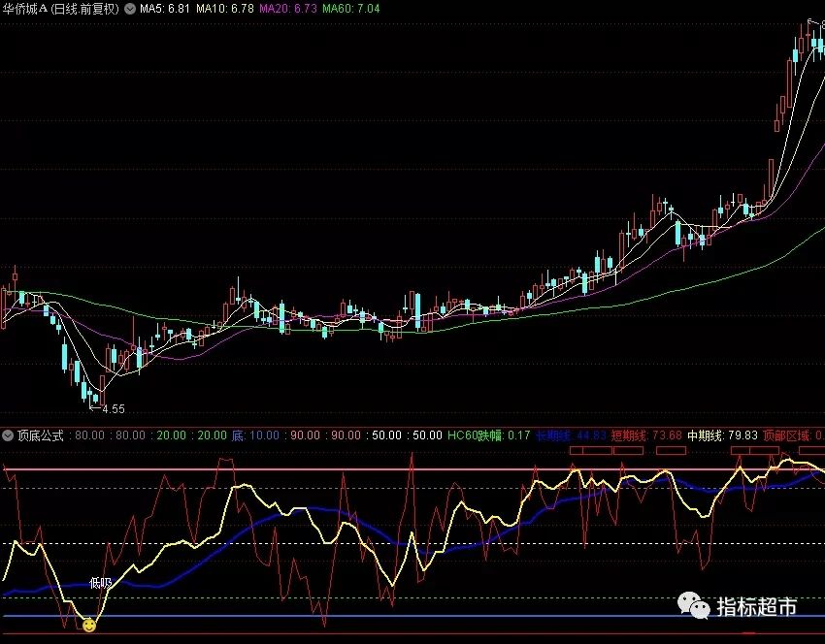The image size is (825, 644).
Task: Click the red 短期线: 73.68 readout
Action: (x=646, y=435)
